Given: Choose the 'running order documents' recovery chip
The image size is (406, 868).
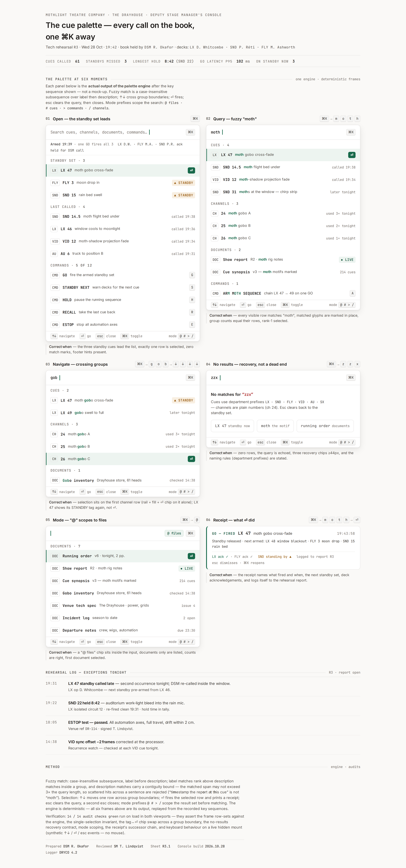Looking at the screenshot, I should (x=325, y=426).
